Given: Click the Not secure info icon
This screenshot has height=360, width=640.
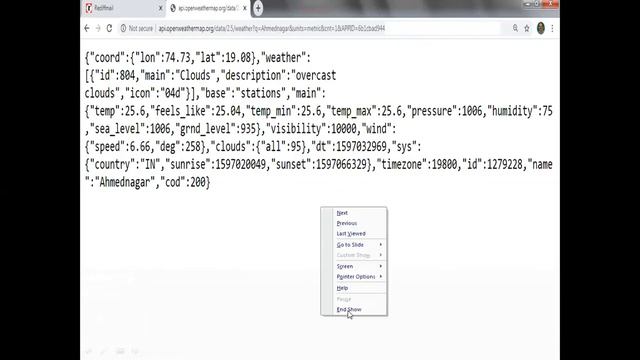Looking at the screenshot, I should 123,28.
